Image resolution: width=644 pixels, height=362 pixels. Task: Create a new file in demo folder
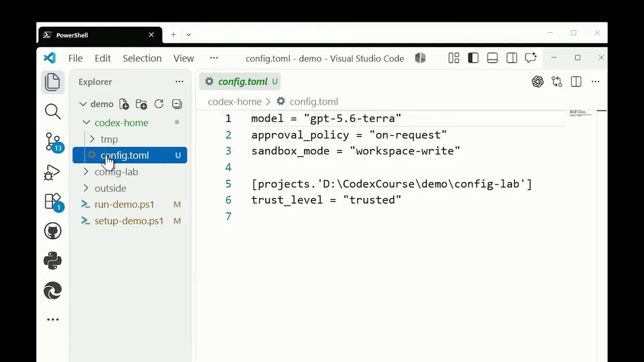point(124,104)
